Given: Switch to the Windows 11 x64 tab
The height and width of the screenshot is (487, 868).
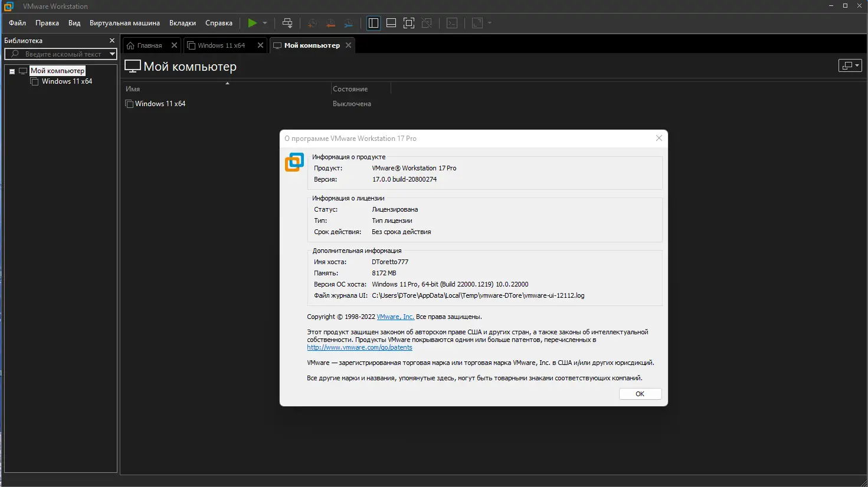Looking at the screenshot, I should (x=221, y=45).
